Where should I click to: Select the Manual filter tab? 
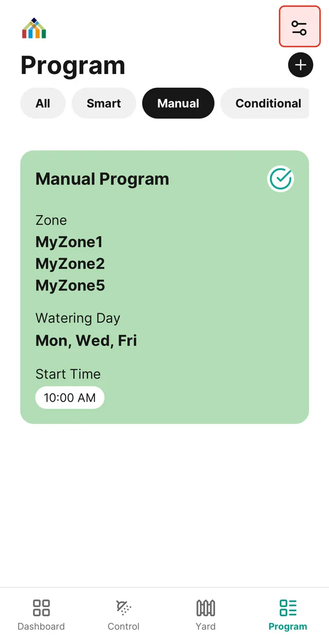pos(178,103)
